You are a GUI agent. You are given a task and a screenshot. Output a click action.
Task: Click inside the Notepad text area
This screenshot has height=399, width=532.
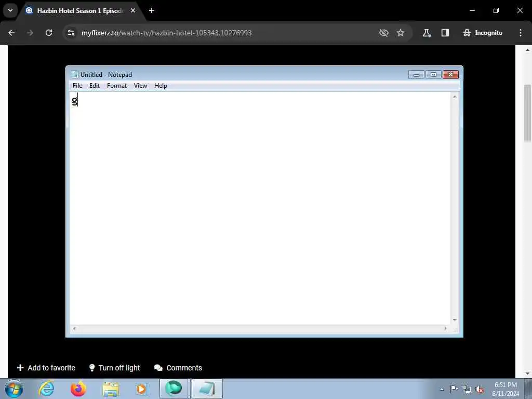coord(260,208)
